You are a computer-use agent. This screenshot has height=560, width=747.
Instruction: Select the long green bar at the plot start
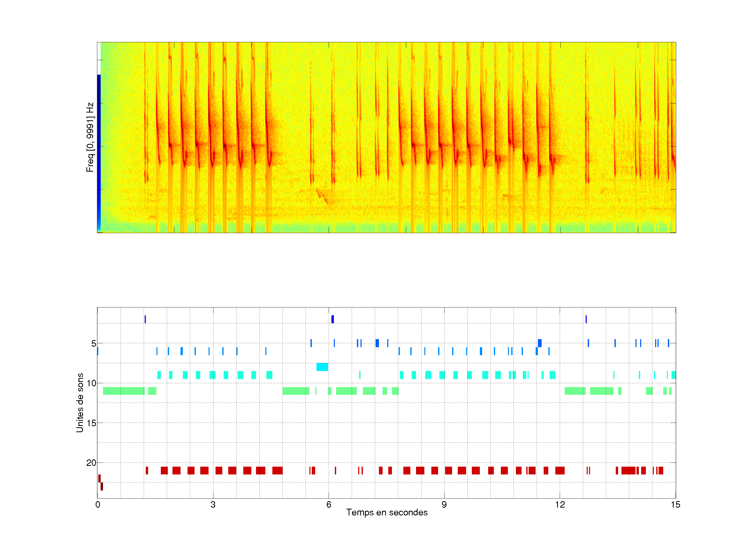[124, 391]
